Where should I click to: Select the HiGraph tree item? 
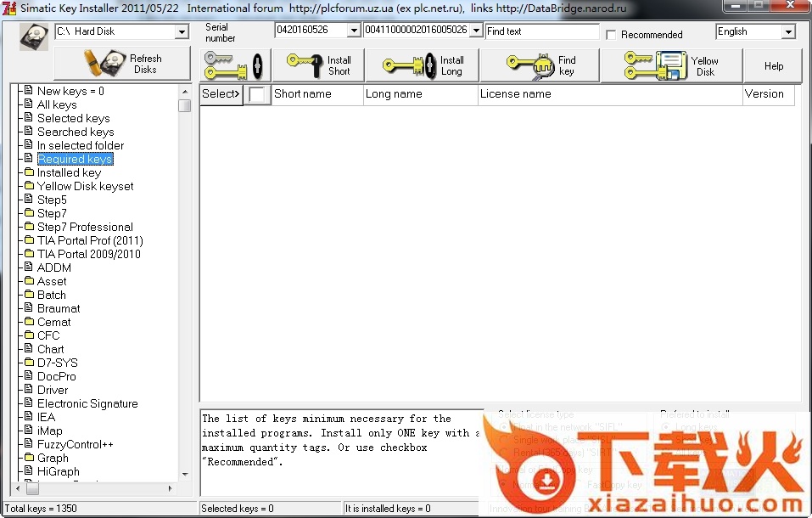pos(59,471)
